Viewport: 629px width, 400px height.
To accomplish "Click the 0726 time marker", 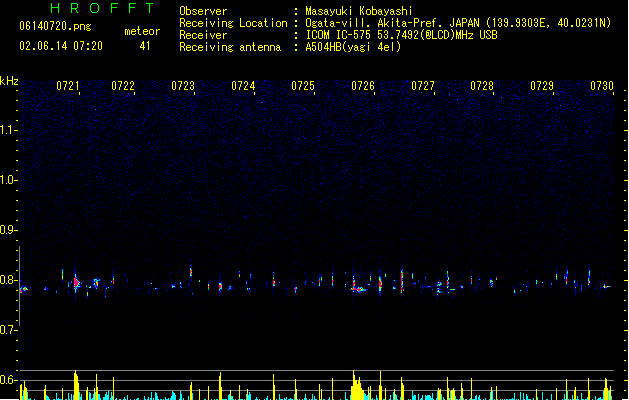I will [363, 86].
